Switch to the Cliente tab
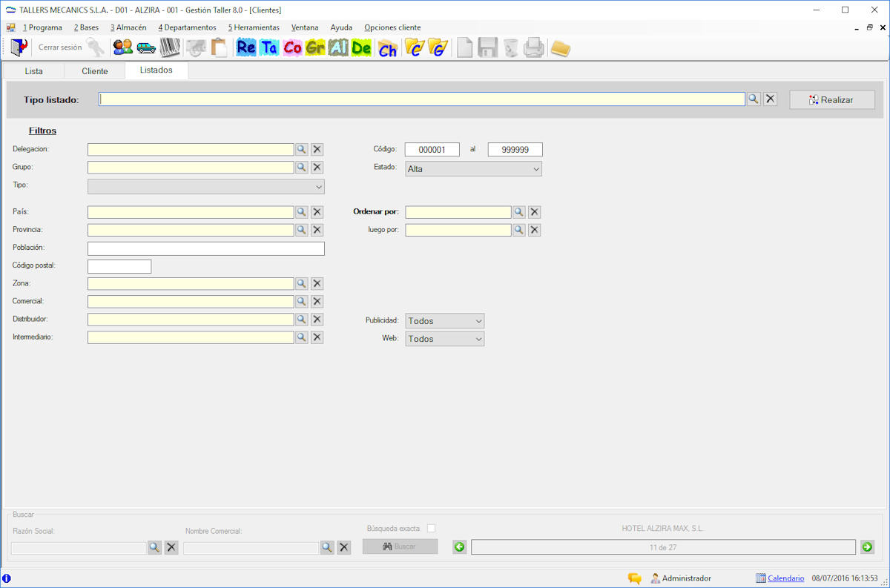Screen dimensions: 890x588 click(x=95, y=71)
